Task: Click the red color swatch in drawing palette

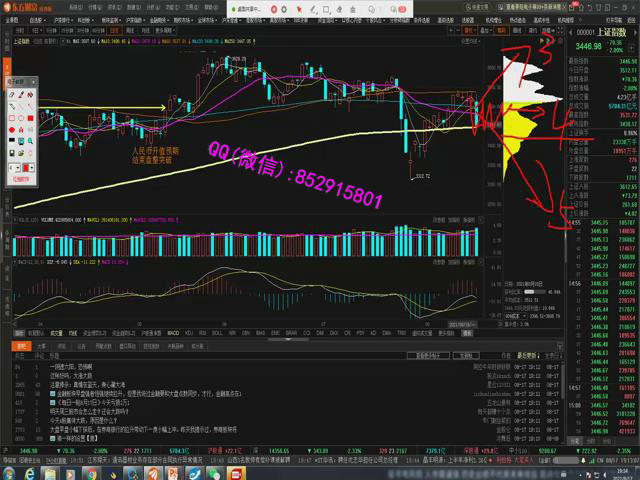Action: coord(26,168)
